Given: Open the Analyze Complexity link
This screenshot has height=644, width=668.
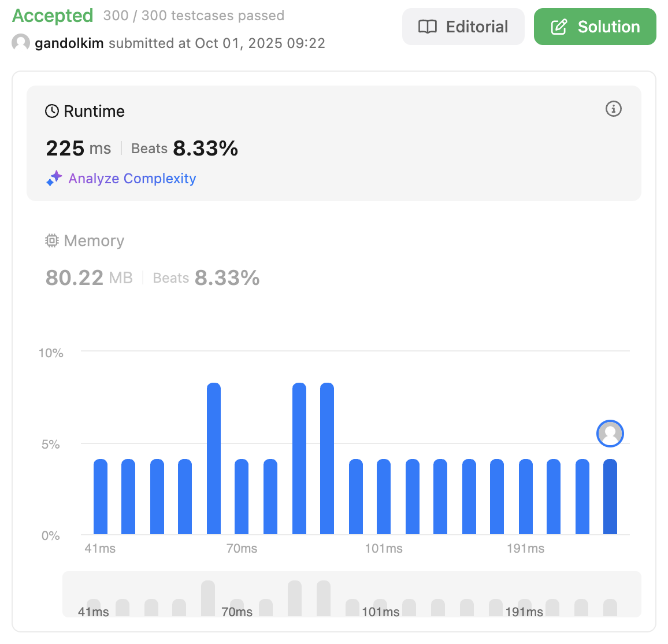Looking at the screenshot, I should [132, 178].
